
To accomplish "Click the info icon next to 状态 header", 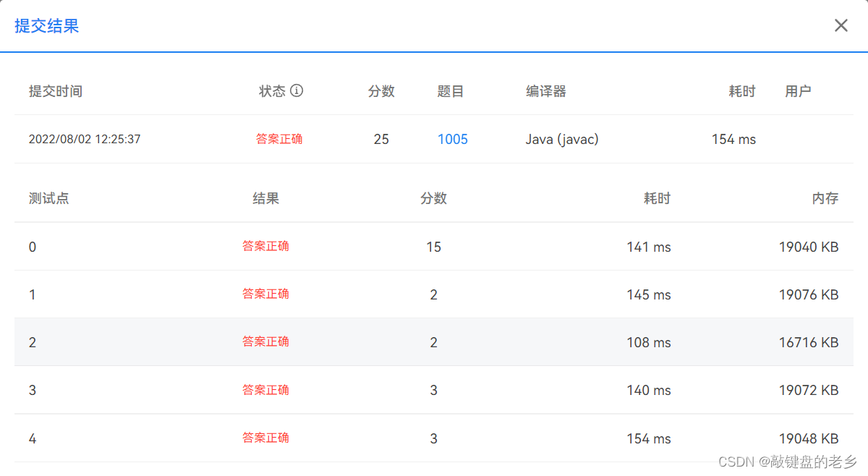I will tap(298, 90).
